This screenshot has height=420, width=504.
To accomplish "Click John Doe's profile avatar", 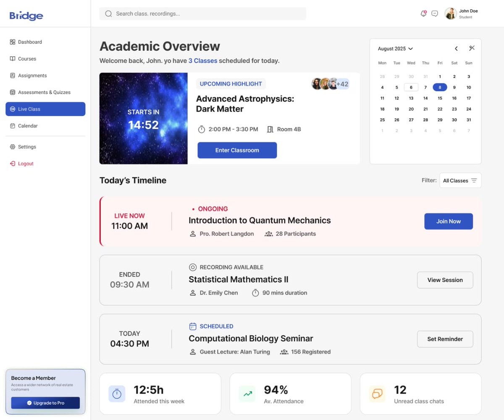I will click(451, 13).
